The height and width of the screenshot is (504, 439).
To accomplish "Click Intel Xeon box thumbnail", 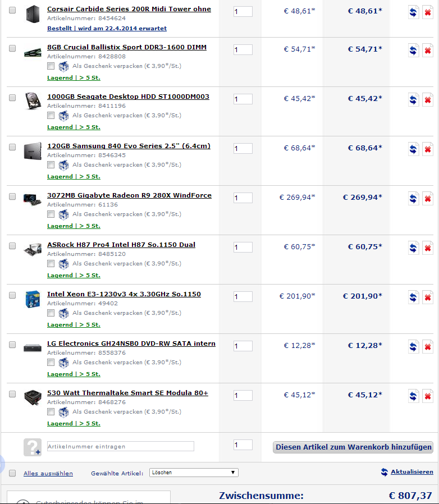I will coord(33,299).
